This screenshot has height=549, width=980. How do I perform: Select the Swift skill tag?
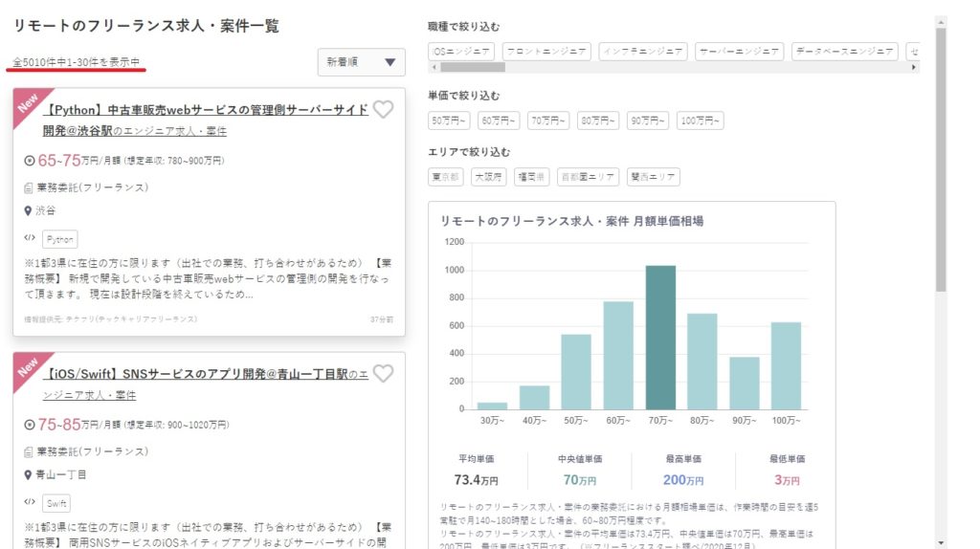pos(56,503)
